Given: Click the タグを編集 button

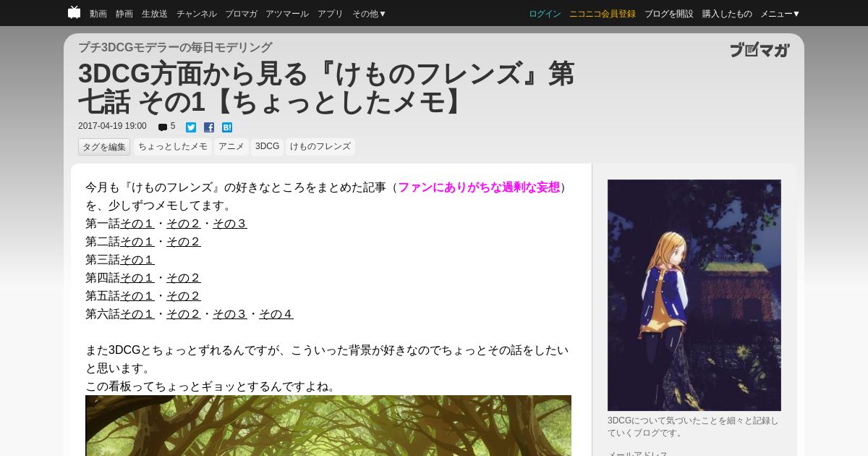Looking at the screenshot, I should (x=104, y=147).
